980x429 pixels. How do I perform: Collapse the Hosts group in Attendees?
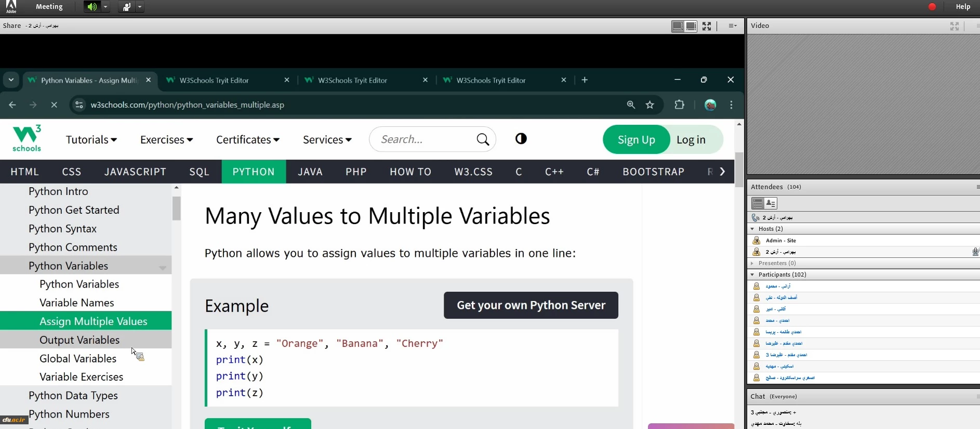(x=752, y=229)
